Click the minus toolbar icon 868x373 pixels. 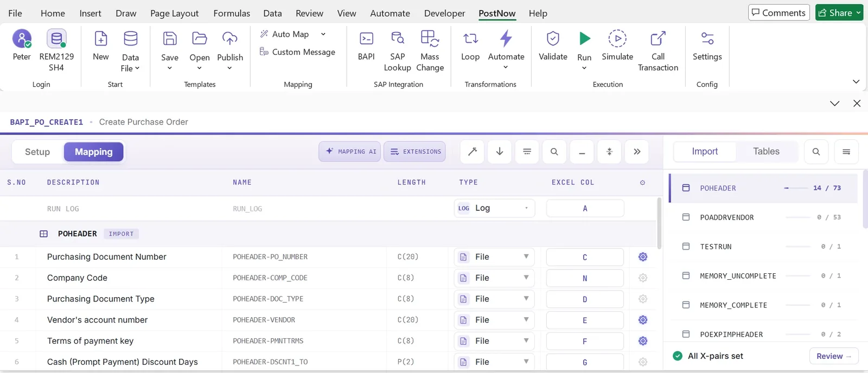coord(582,152)
